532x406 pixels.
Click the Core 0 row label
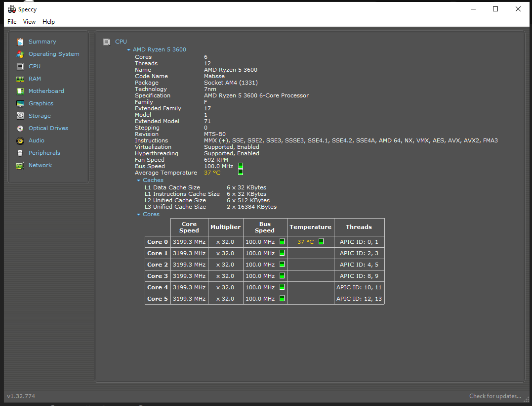coord(158,242)
